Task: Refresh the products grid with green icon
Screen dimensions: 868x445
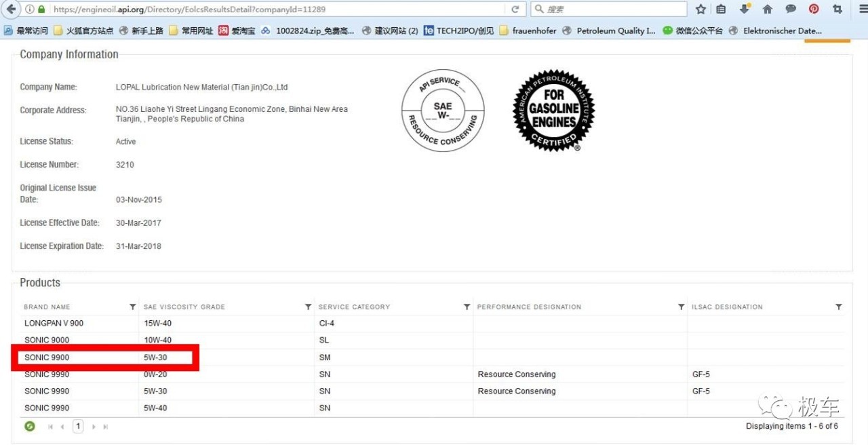Action: coord(30,427)
